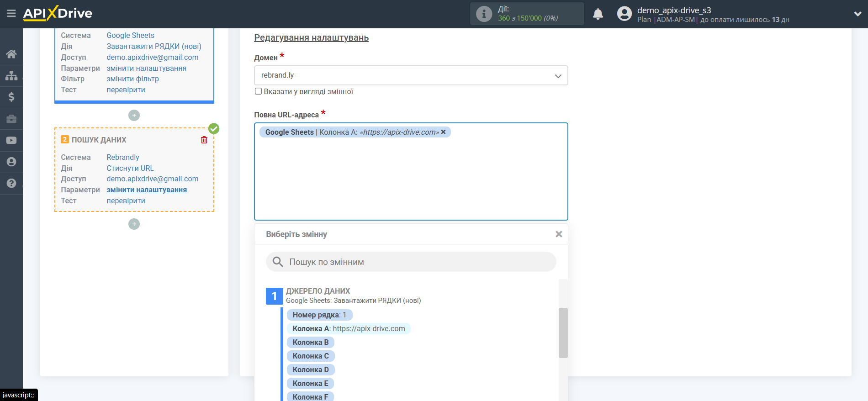Open the home dashboard icon
The image size is (868, 401).
point(11,54)
